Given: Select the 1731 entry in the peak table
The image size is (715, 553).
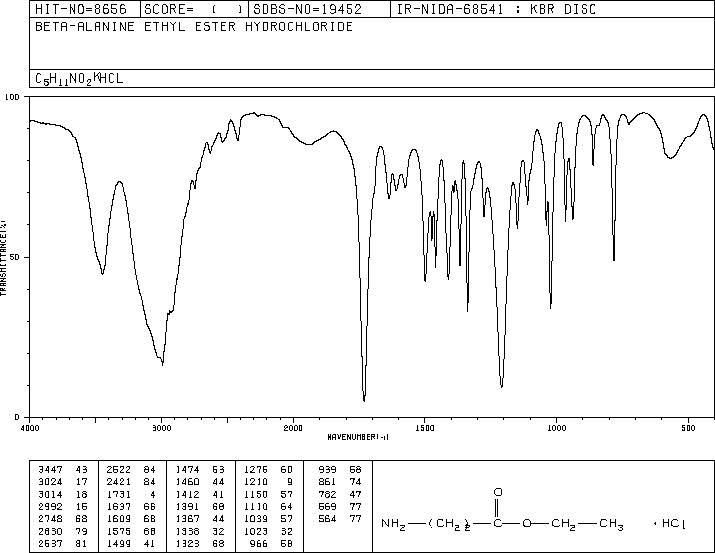Looking at the screenshot, I should click(131, 494).
